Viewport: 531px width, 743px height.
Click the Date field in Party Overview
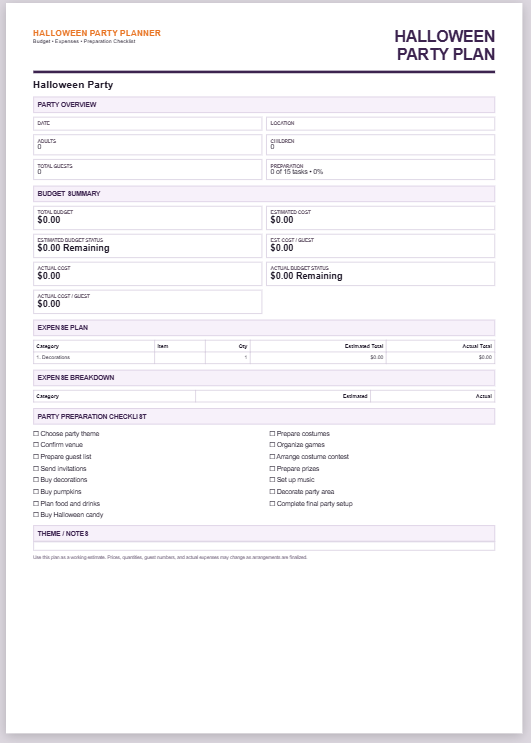pyautogui.click(x=147, y=124)
